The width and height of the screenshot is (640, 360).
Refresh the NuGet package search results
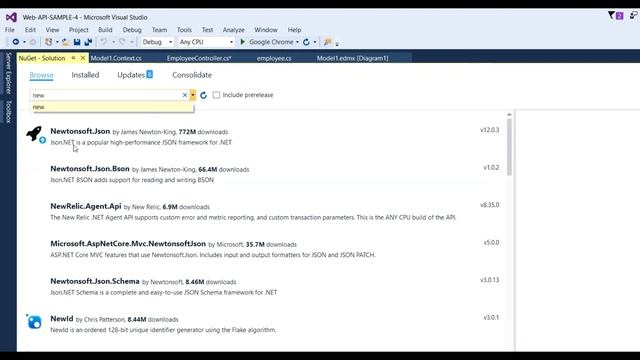204,95
